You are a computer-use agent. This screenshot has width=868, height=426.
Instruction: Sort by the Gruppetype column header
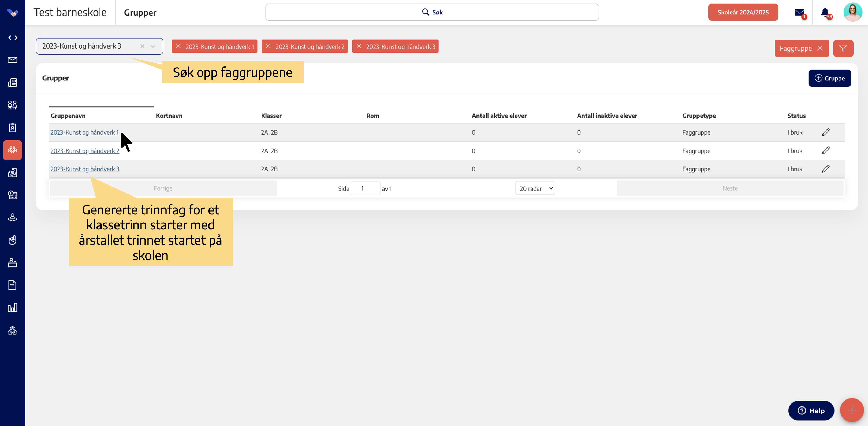point(699,116)
